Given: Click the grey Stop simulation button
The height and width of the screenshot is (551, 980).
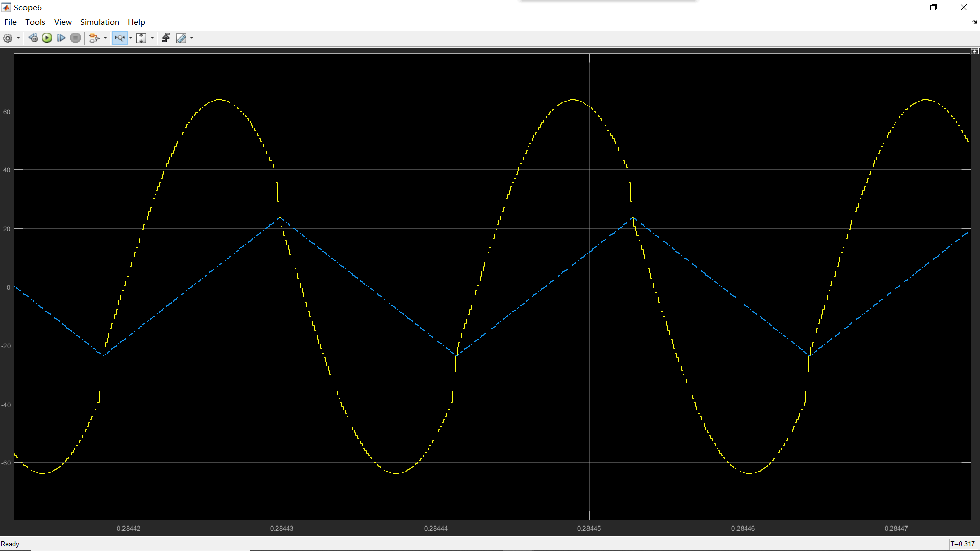Looking at the screenshot, I should point(76,38).
